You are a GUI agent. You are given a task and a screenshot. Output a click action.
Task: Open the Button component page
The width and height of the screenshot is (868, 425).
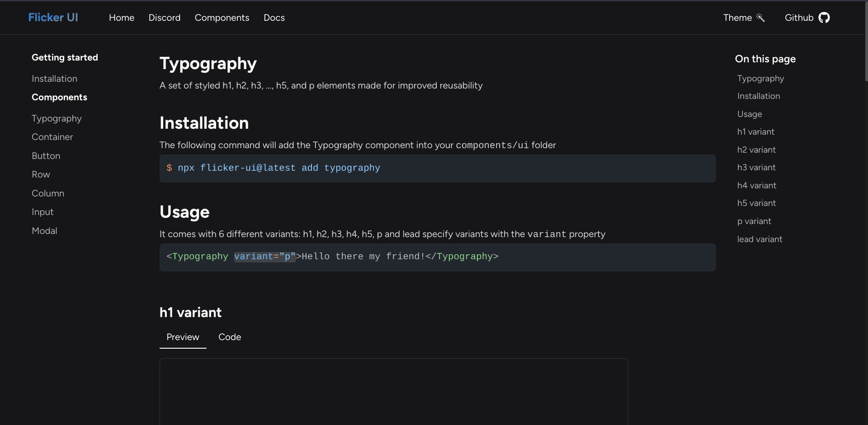point(46,156)
